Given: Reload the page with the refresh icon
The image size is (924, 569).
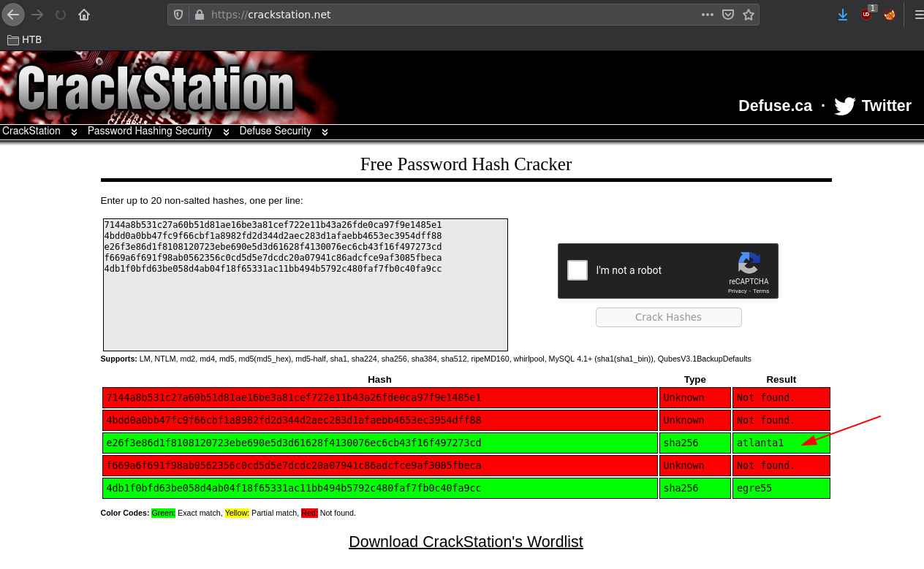Looking at the screenshot, I should pos(61,15).
